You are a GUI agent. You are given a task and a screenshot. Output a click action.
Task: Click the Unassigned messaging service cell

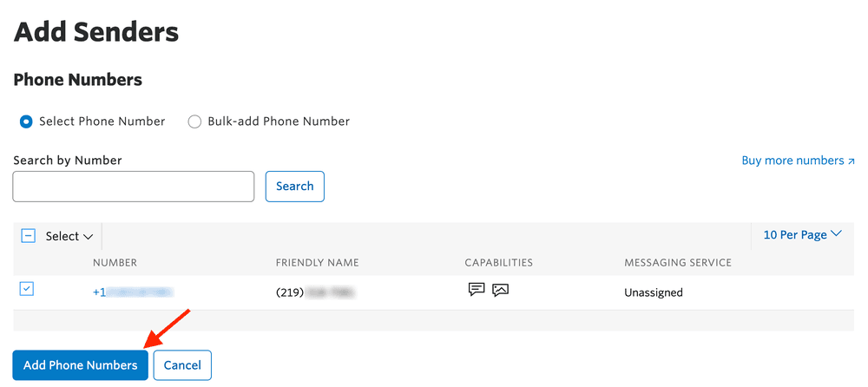click(653, 292)
